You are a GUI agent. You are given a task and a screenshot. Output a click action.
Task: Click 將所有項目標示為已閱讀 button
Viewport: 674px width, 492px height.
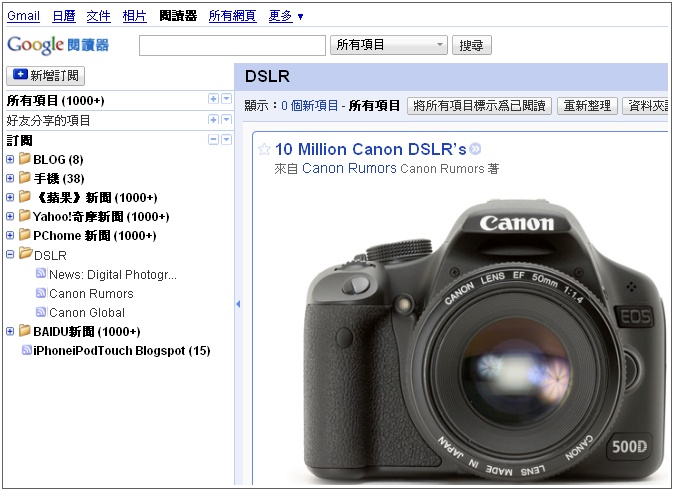point(479,105)
